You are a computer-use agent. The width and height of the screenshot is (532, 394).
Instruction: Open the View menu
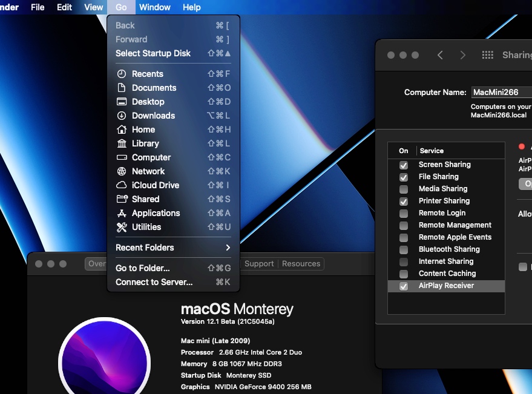pos(93,7)
